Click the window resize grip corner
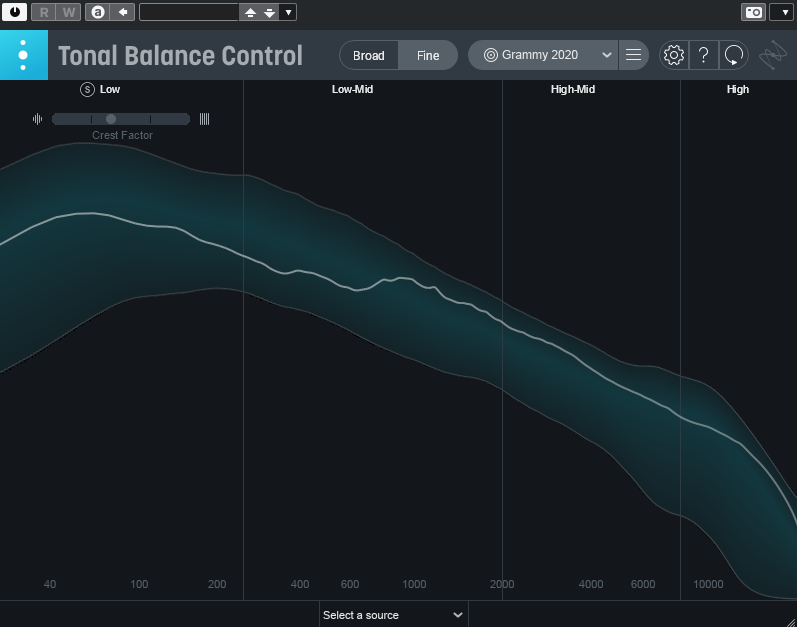 coord(791,622)
